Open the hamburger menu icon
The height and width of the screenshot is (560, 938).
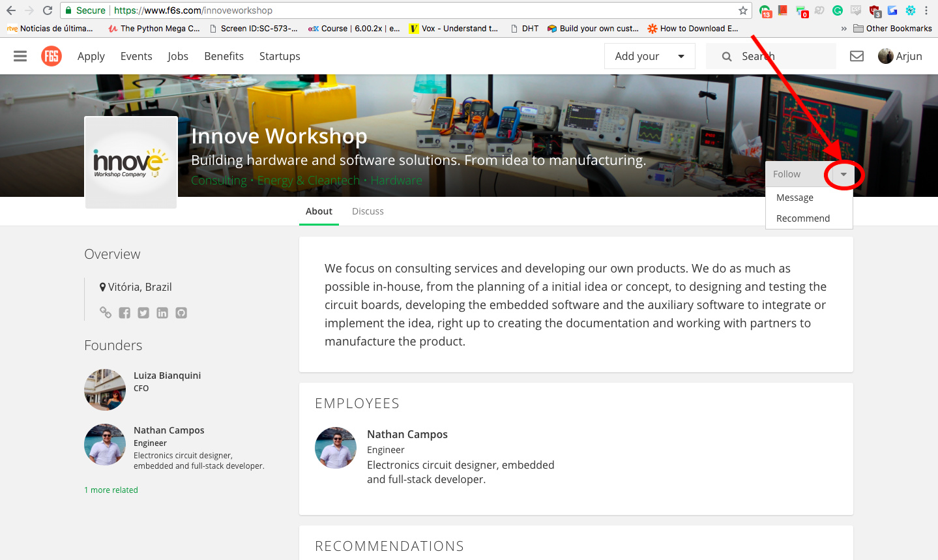[x=20, y=56]
